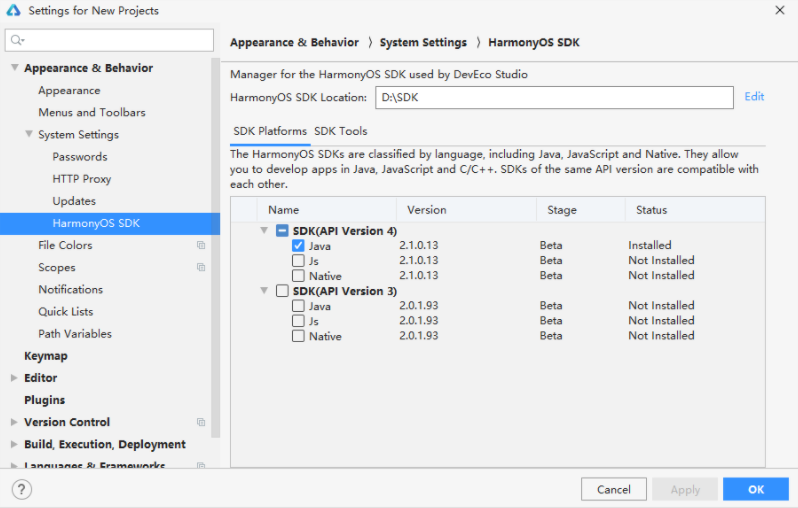
Task: Click Appearance & Behavior breadcrumb
Action: coord(294,42)
